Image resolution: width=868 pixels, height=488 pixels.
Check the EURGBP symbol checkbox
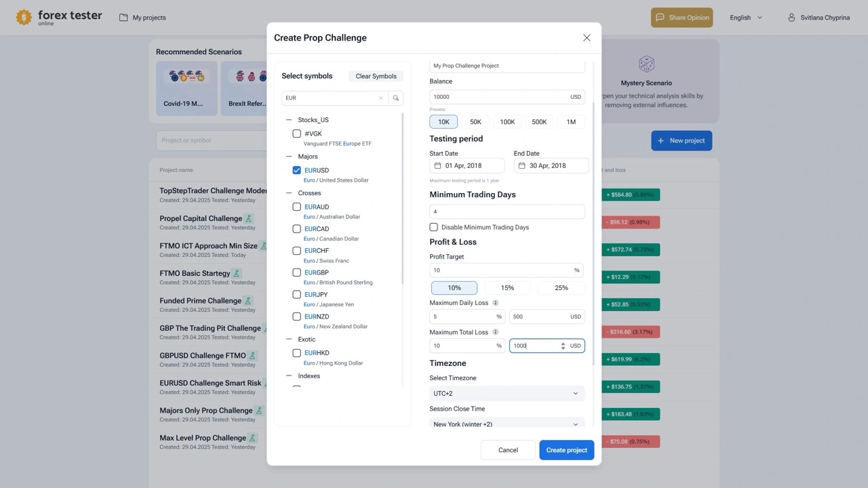(x=296, y=272)
